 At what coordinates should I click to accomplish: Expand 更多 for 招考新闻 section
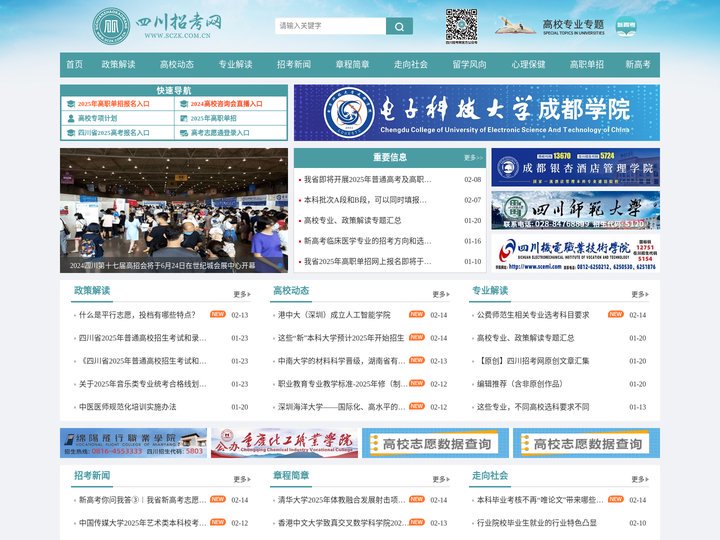(242, 479)
